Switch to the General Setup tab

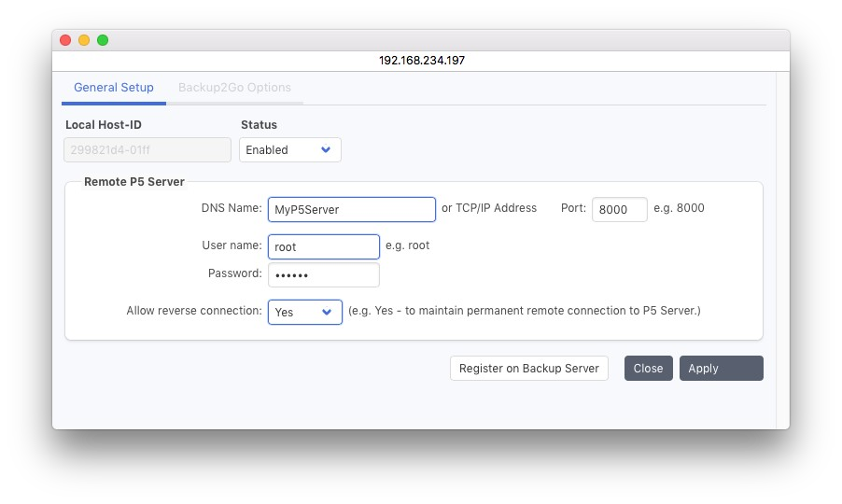(x=114, y=88)
